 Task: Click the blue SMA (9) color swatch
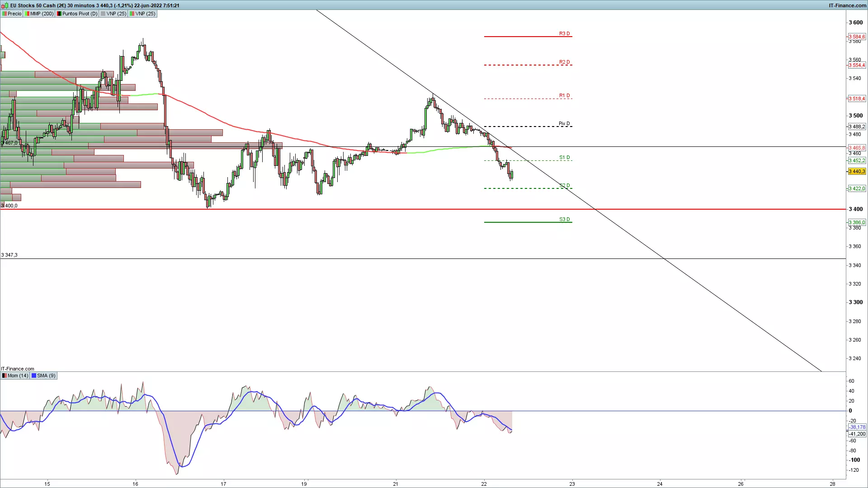[x=34, y=375]
